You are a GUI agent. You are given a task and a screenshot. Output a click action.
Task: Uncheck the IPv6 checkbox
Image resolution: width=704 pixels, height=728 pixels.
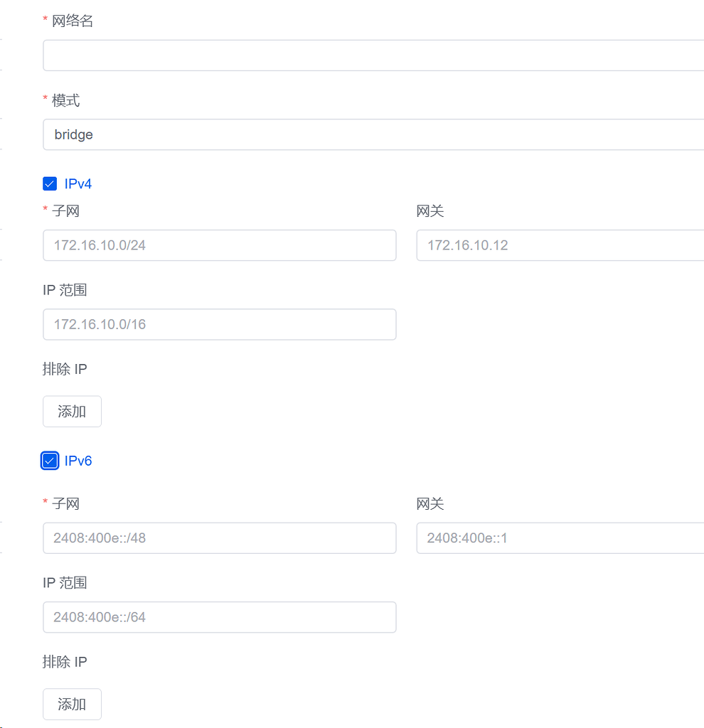[49, 461]
